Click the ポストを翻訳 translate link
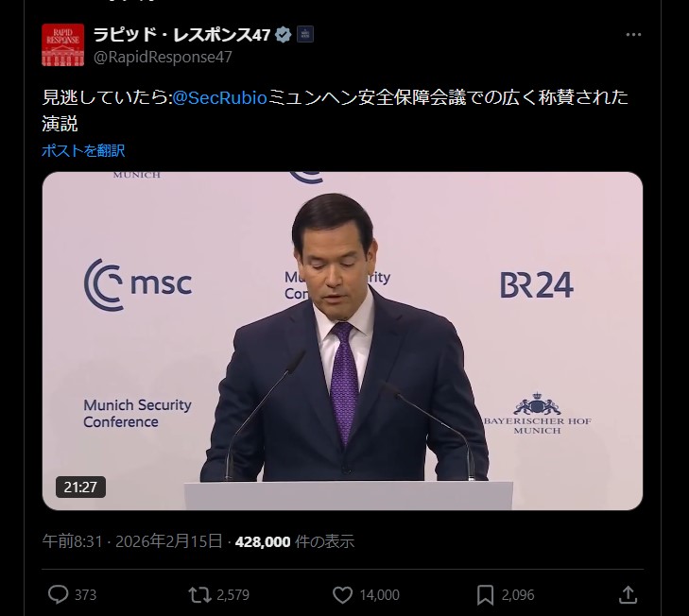This screenshot has width=689, height=616. click(x=83, y=151)
